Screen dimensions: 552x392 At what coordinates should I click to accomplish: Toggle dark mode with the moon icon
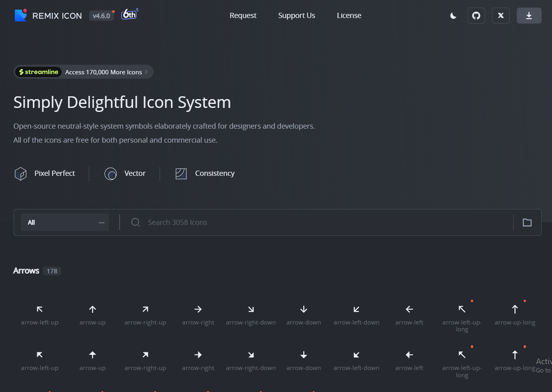point(453,16)
